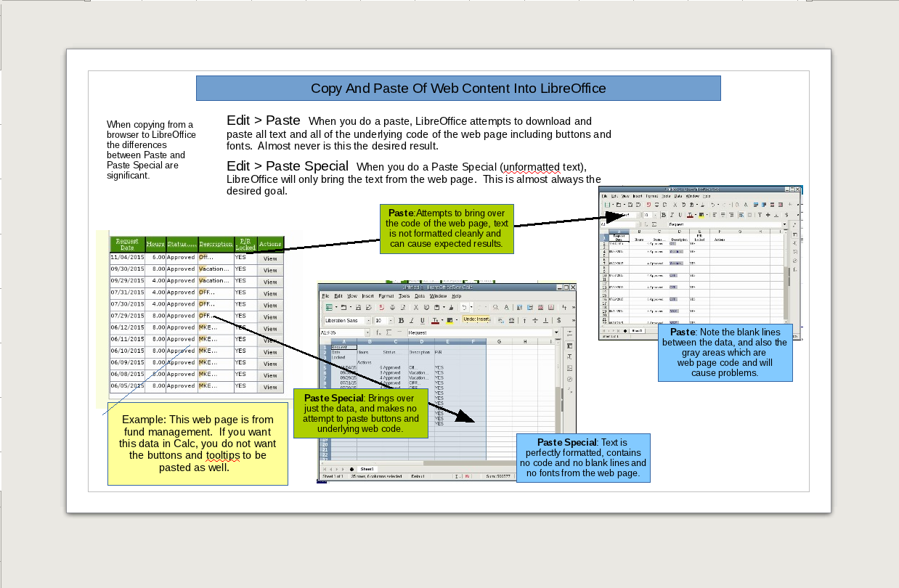
Task: Click Print icon in center Calc window toolbar
Action: point(392,307)
